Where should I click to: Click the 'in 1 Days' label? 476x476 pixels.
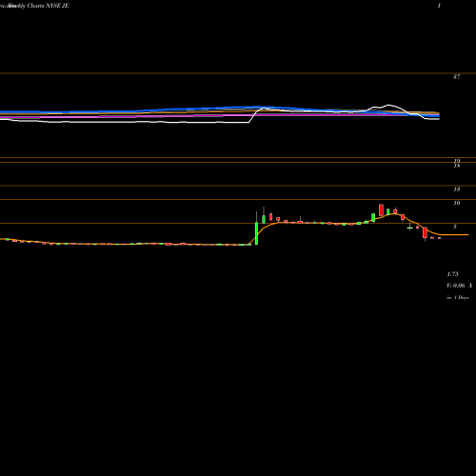457,298
